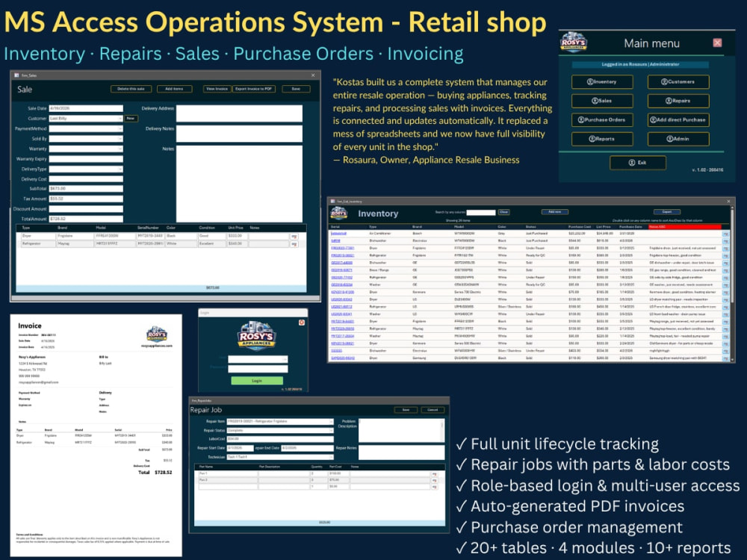Click View Invoice in Sale form
This screenshot has height=560, width=747.
(x=217, y=89)
